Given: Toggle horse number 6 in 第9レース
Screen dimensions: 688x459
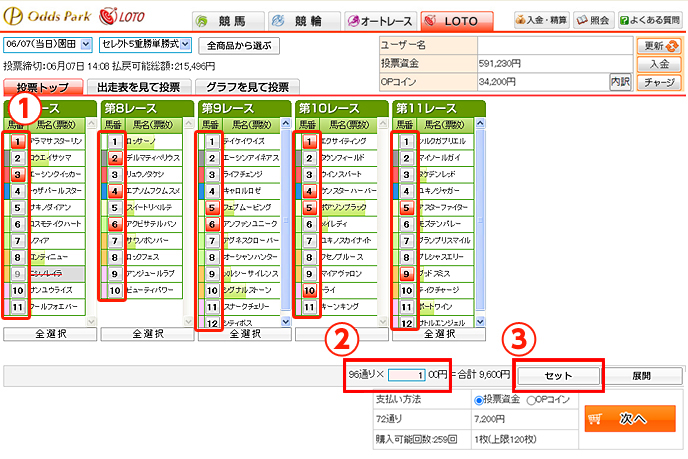Looking at the screenshot, I should tap(212, 225).
